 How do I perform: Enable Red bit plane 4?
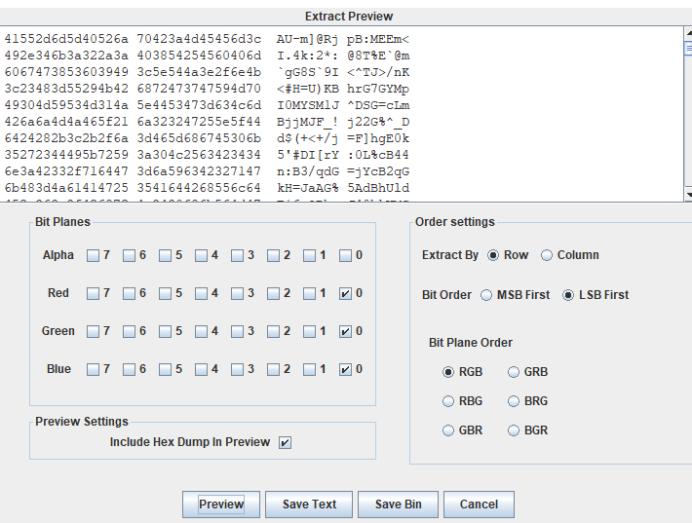pos(201,293)
